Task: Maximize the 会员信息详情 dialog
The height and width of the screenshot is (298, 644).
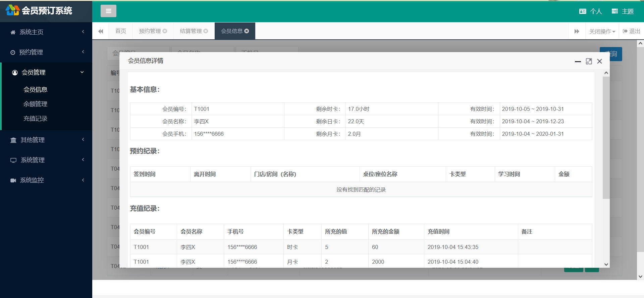Action: (x=589, y=61)
